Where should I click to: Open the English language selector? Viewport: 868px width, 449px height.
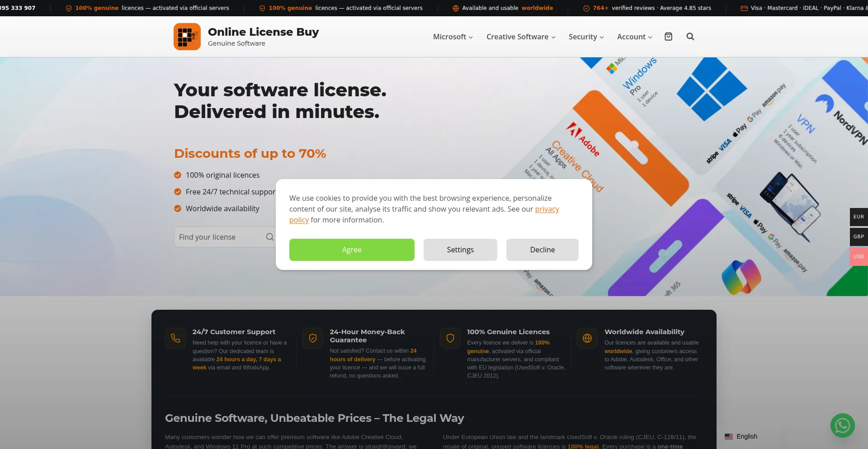[741, 436]
